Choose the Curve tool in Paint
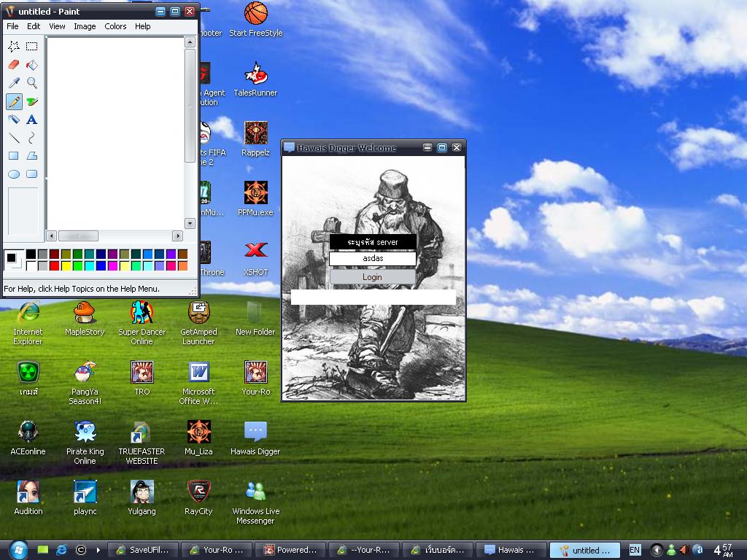Screen dimensions: 747x560 pyautogui.click(x=32, y=138)
